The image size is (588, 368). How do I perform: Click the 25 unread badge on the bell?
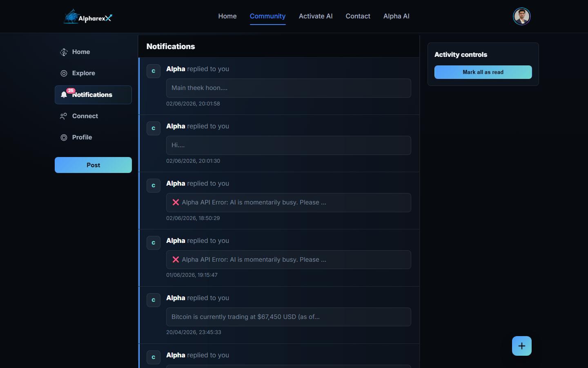(71, 91)
